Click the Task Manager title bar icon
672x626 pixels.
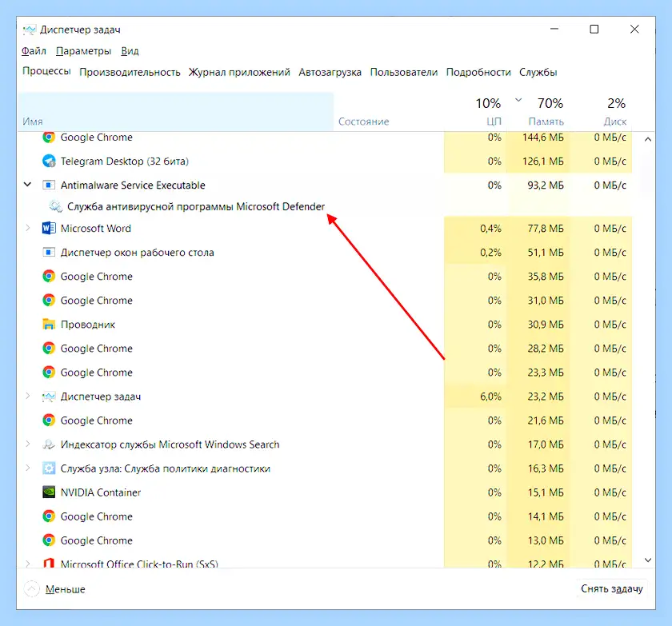click(x=30, y=30)
